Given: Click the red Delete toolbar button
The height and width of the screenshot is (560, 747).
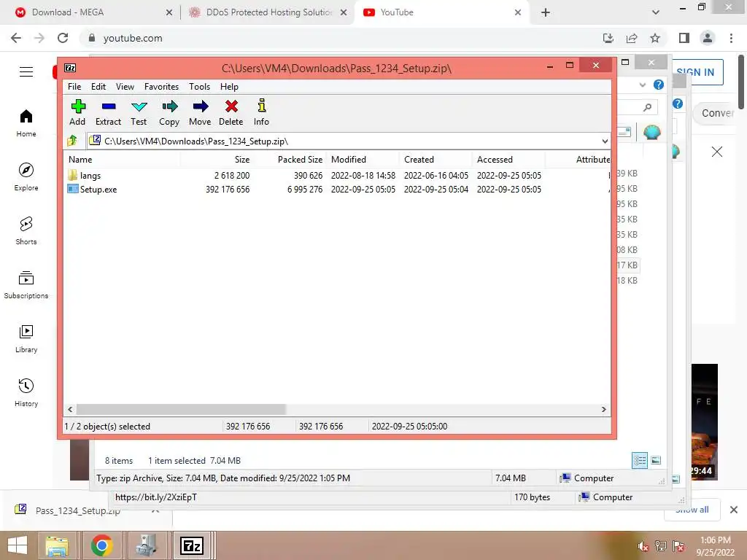Looking at the screenshot, I should tap(231, 112).
